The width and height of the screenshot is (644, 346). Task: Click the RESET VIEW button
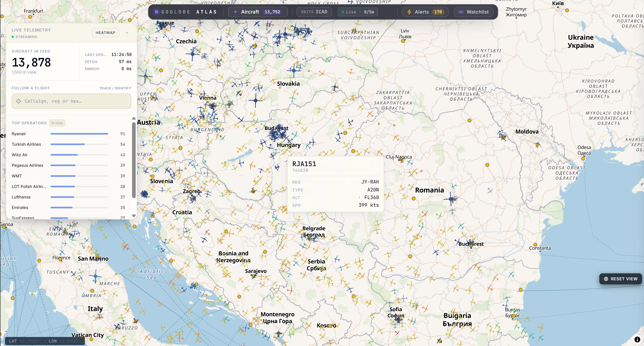pyautogui.click(x=621, y=279)
